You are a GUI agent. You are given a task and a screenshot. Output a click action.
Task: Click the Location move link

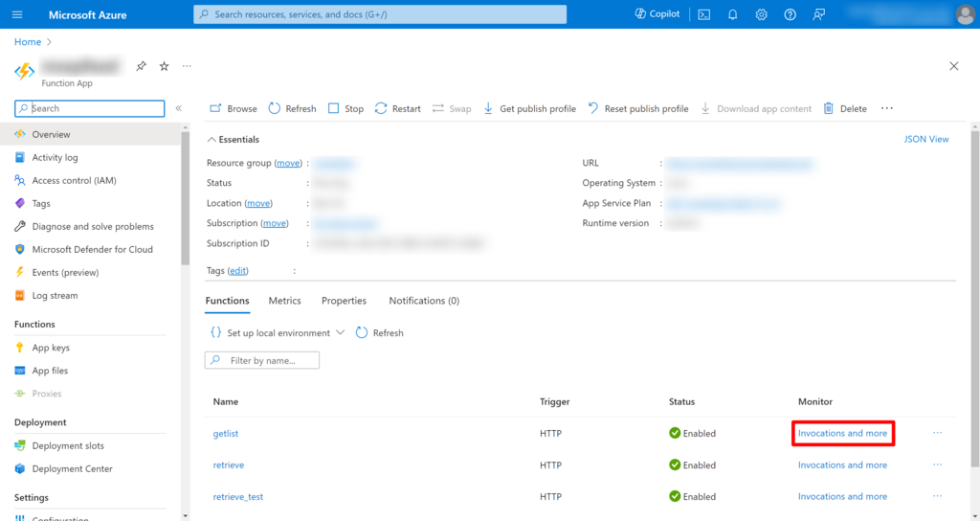pyautogui.click(x=258, y=203)
